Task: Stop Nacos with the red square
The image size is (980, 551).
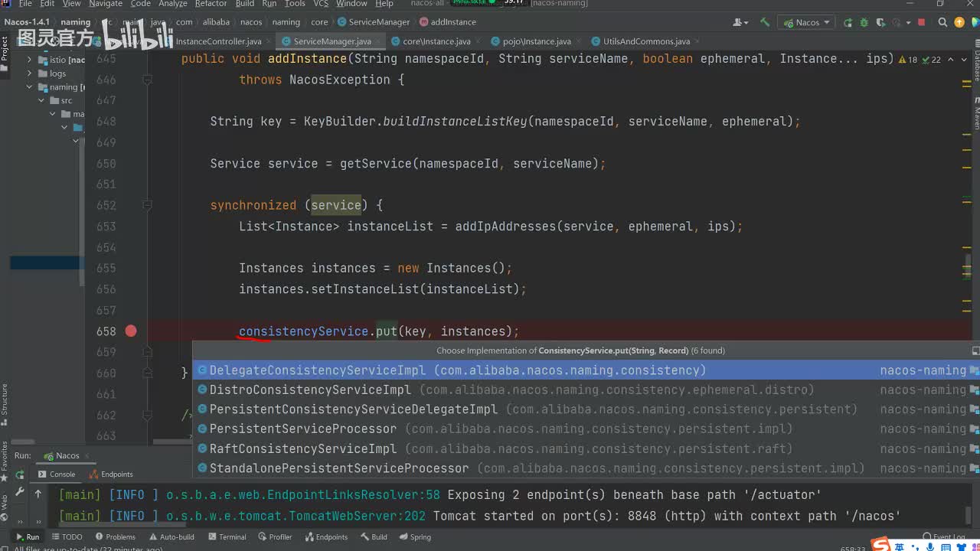Action: pyautogui.click(x=921, y=22)
